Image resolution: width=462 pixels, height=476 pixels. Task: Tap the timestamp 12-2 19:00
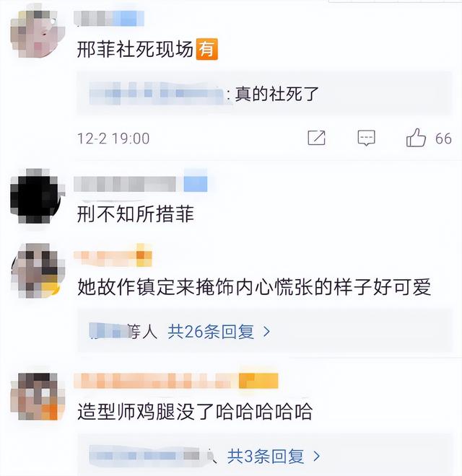pos(113,138)
